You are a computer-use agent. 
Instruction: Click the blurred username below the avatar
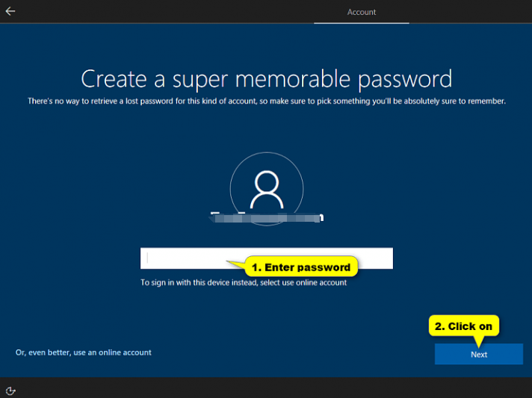tap(266, 218)
